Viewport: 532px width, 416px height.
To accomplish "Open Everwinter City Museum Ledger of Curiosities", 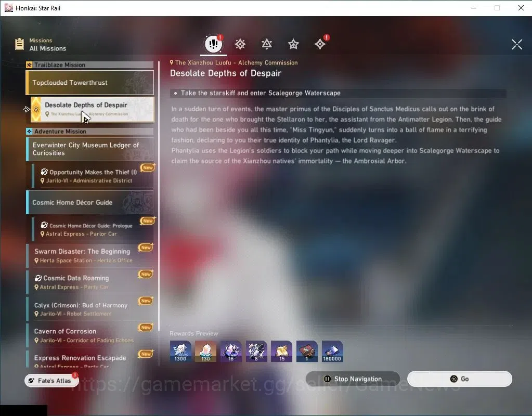I will [x=89, y=149].
